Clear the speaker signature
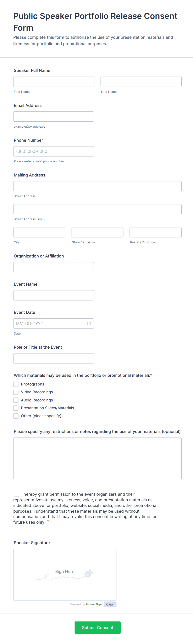Image resolution: width=193 pixels, height=644 pixels. point(110,604)
